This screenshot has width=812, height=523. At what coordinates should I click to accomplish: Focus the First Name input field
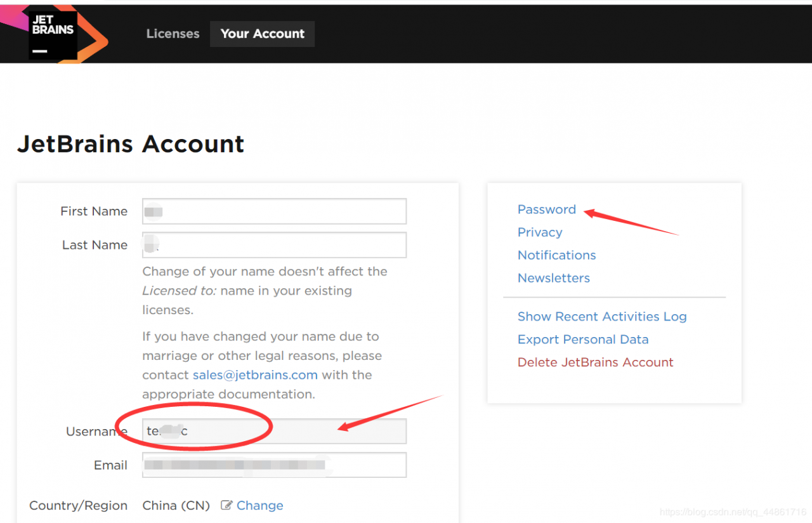click(x=274, y=211)
